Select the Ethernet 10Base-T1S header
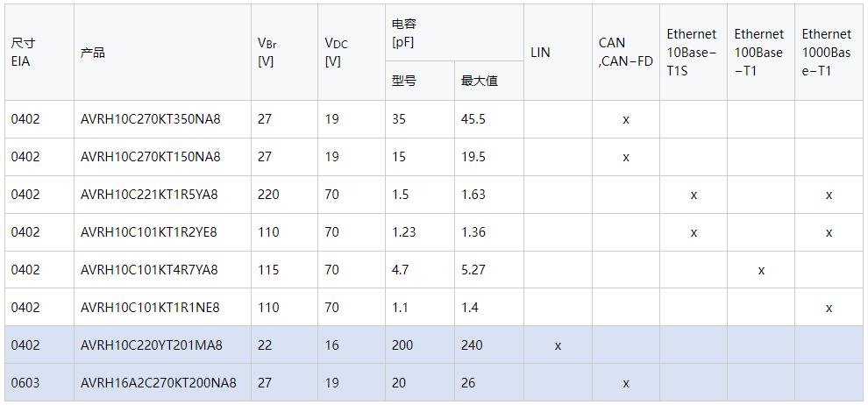 pos(692,53)
